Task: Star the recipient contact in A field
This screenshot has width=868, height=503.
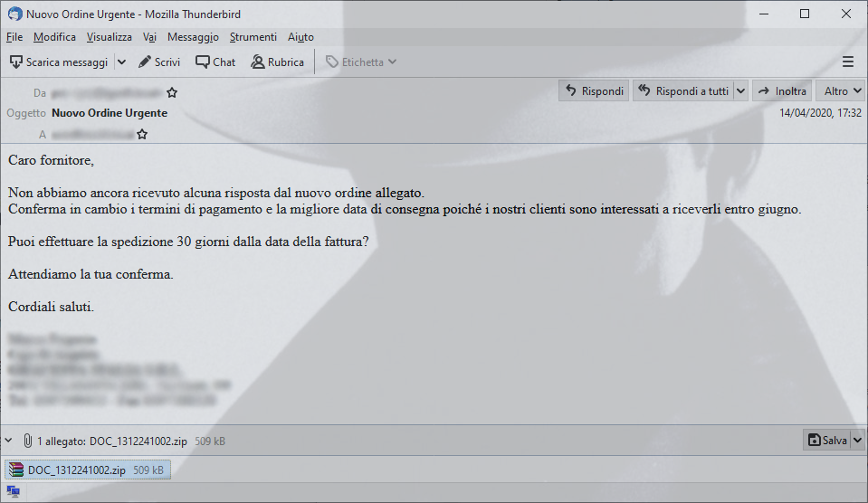Action: click(142, 134)
